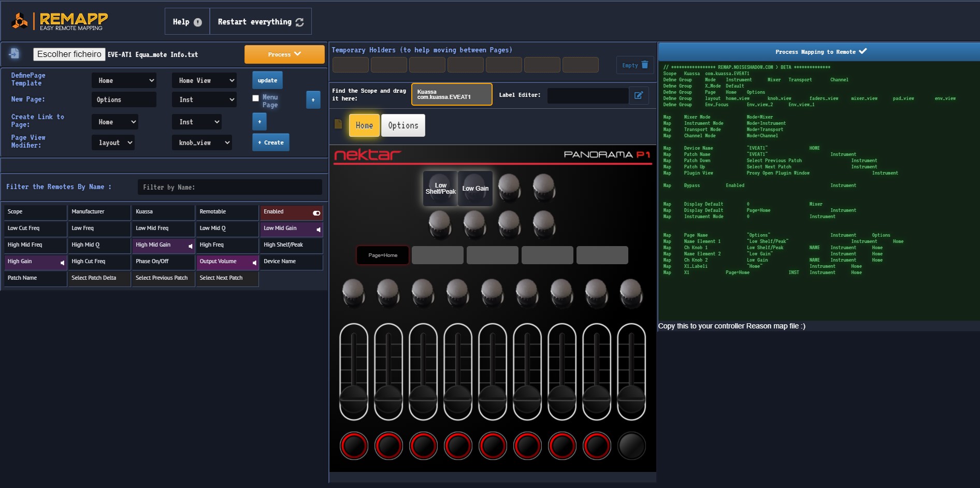Open the layout dropdown

coord(113,142)
